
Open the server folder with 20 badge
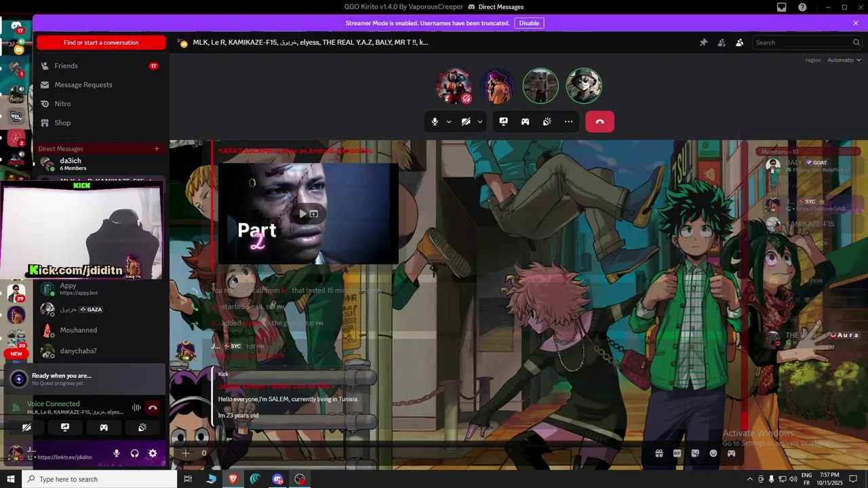tap(16, 338)
